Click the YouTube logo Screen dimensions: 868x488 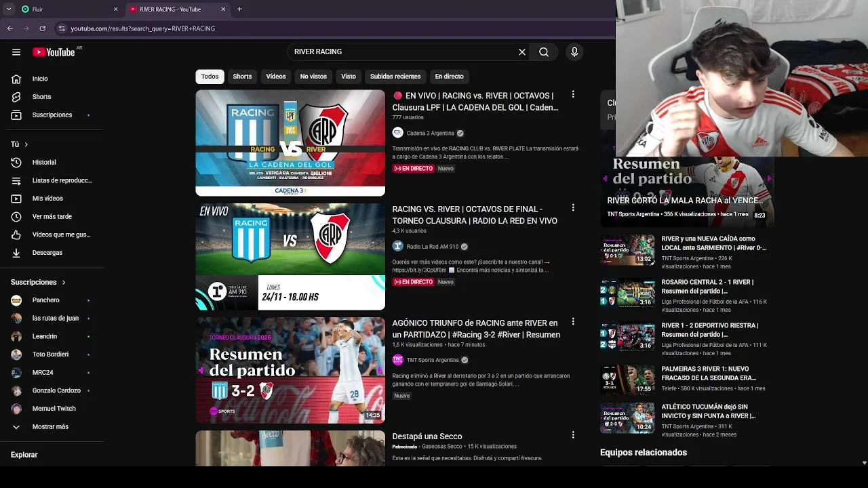tap(54, 52)
